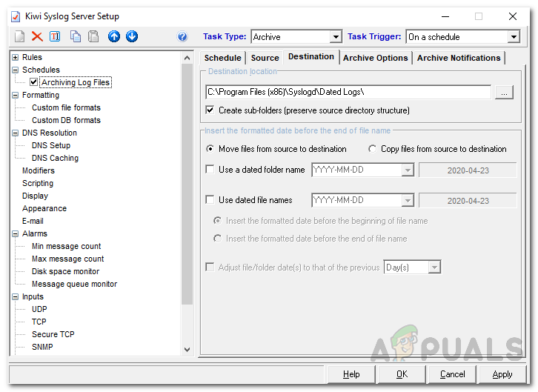Image resolution: width=538 pixels, height=392 pixels.
Task: Open the Archive Notifications tab
Action: (x=459, y=58)
